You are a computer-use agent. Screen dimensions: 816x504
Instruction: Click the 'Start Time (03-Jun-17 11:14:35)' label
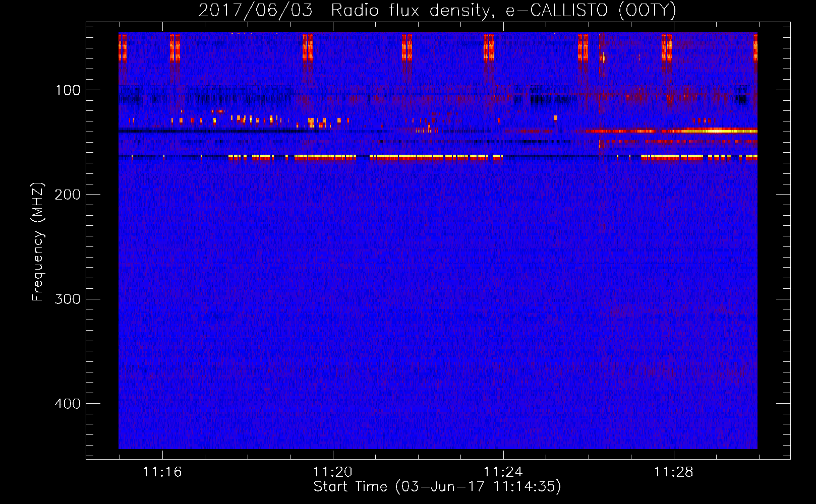(437, 487)
